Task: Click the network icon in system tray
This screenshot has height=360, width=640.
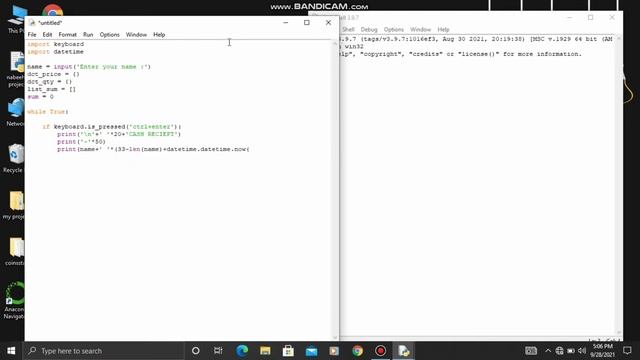Action: coord(559,351)
